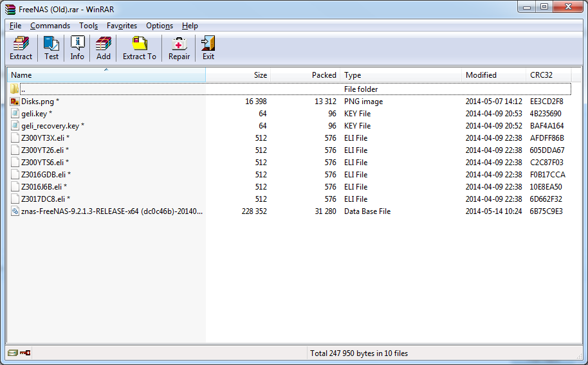Viewport: 588px width, 365px height.
Task: Click the PNG image type cell
Action: click(x=363, y=102)
